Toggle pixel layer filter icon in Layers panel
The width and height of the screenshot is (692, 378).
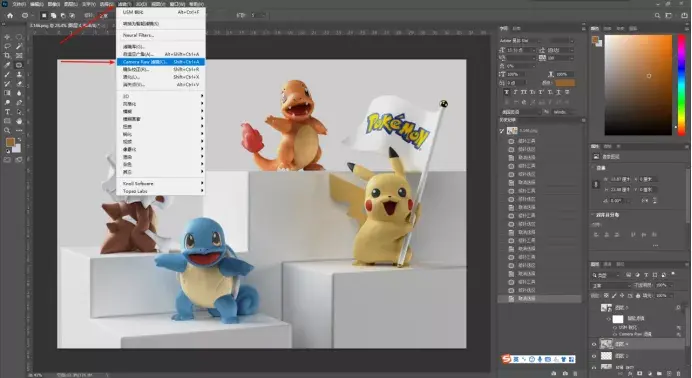coord(628,275)
